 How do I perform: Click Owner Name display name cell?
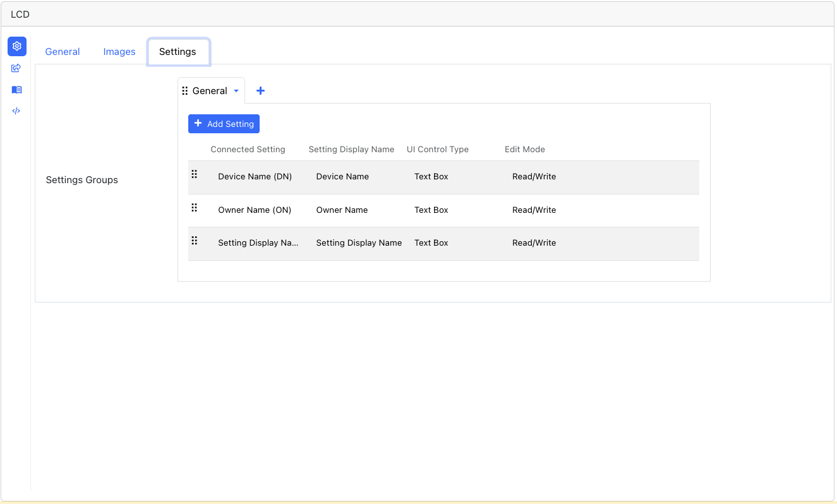pos(342,210)
